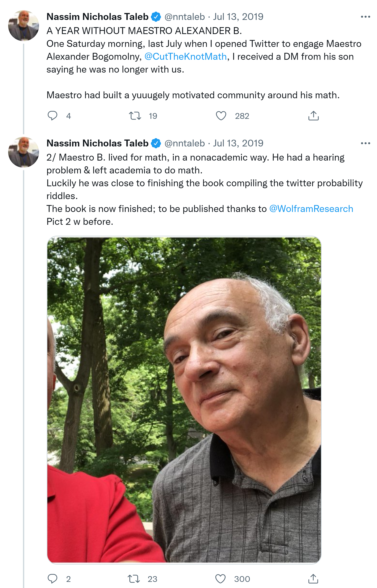The image size is (377, 588).
Task: Retweet the first tweet with 19 retweets
Action: tap(135, 116)
